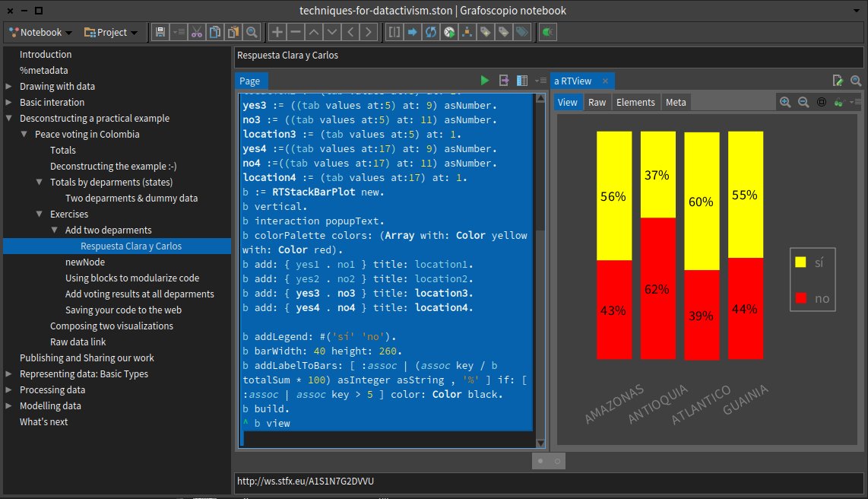Image resolution: width=868 pixels, height=499 pixels.
Task: Move the node up in the tree
Action: (314, 32)
